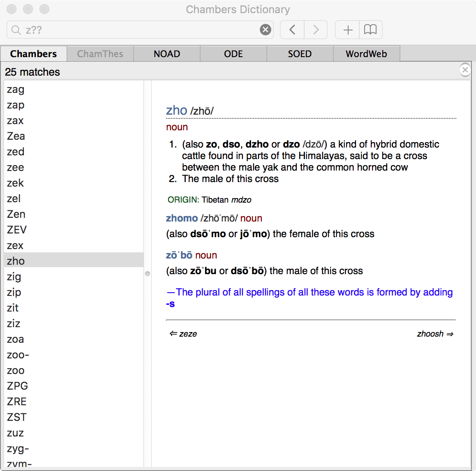Click the magnifying glass search icon

pyautogui.click(x=16, y=30)
